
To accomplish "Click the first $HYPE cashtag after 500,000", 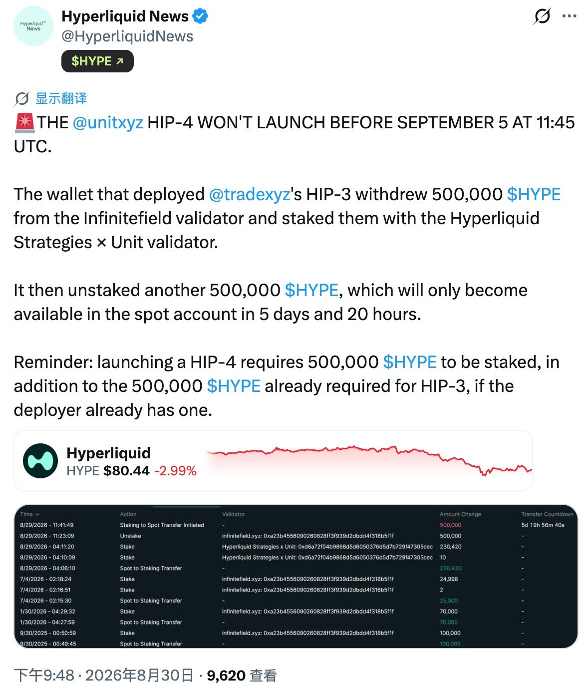I will (534, 194).
